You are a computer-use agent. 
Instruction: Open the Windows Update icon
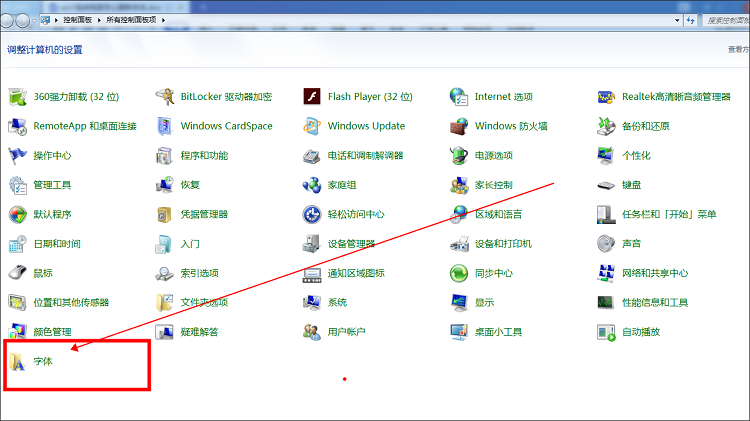312,126
